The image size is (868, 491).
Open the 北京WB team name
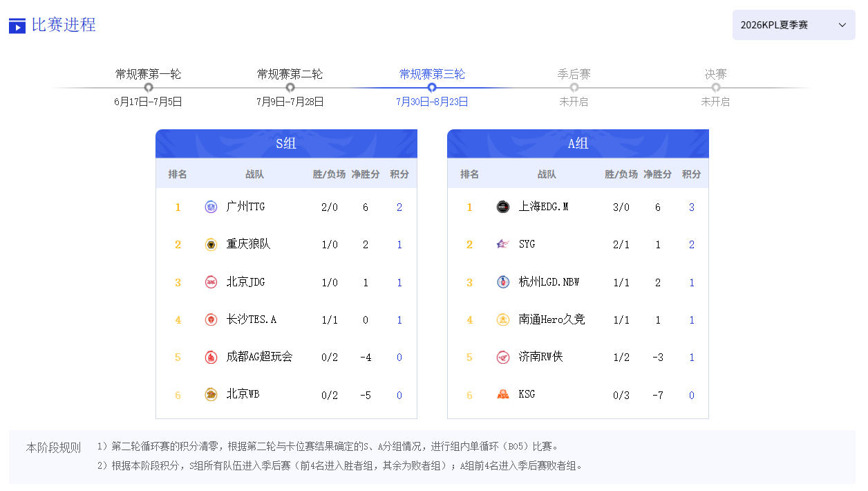(243, 394)
